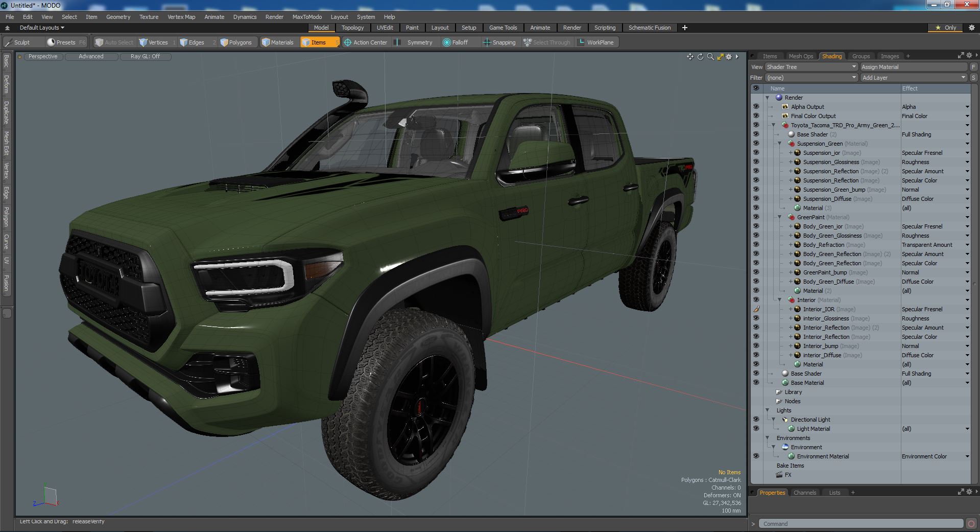Viewport: 980px width, 532px height.
Task: Toggle visibility of Directional Light
Action: pos(756,420)
